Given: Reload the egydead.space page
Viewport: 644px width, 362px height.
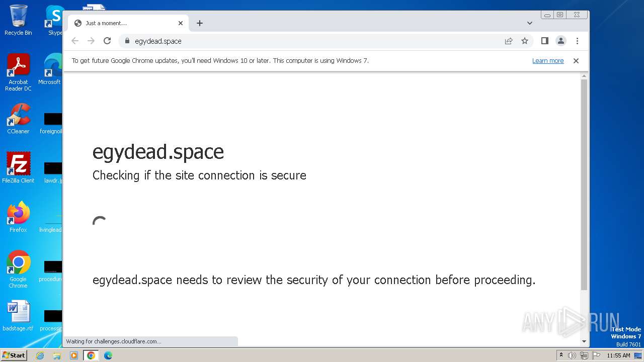Looking at the screenshot, I should (107, 41).
